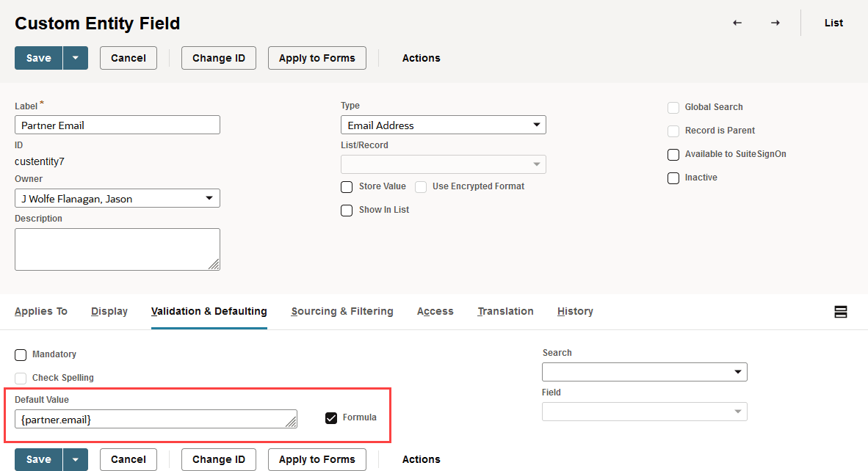Open the bottom Actions menu
This screenshot has height=471, width=868.
pyautogui.click(x=422, y=459)
